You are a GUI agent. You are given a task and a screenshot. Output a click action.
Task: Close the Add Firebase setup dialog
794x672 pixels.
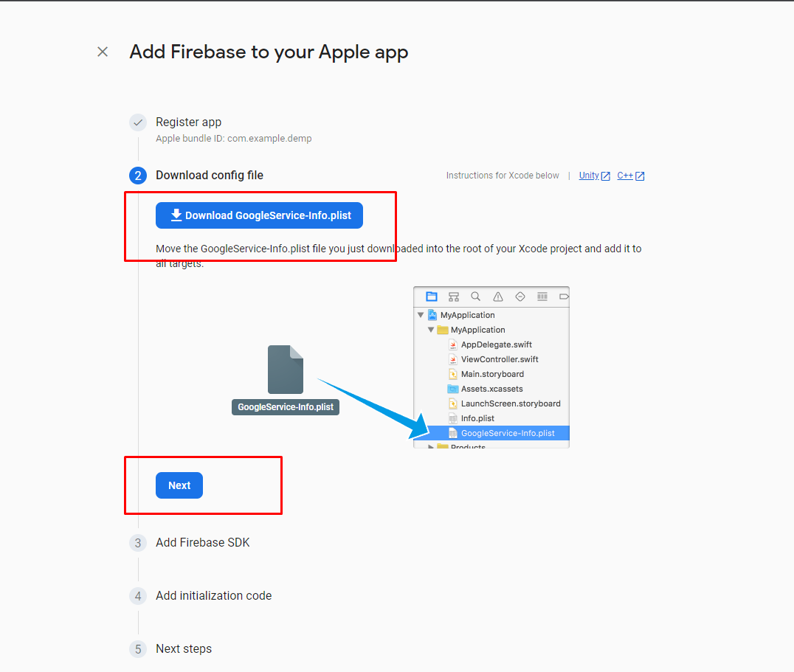pos(103,52)
